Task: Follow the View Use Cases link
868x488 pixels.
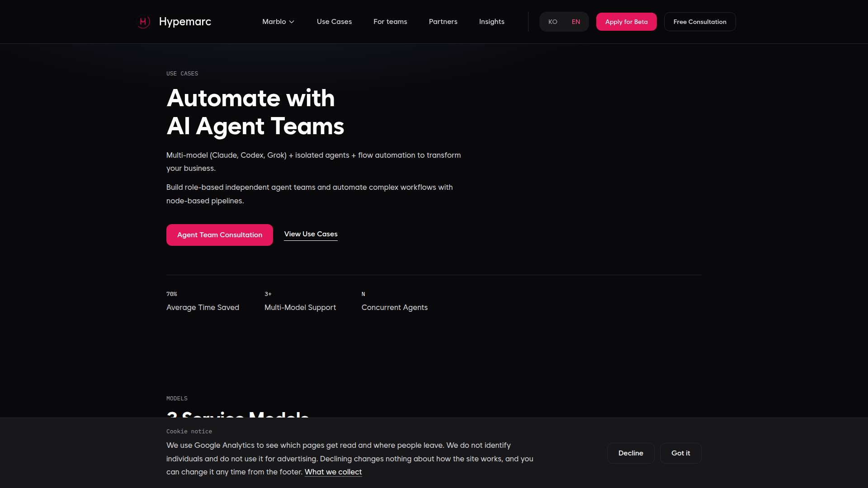Action: [311, 234]
